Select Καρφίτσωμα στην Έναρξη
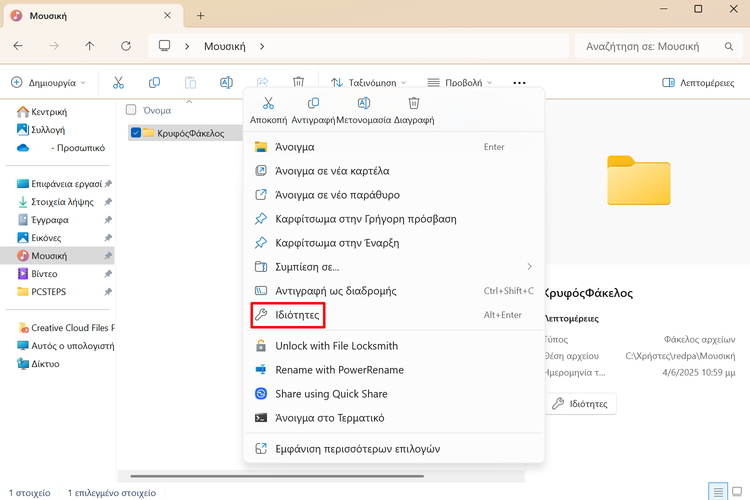 pos(395,243)
